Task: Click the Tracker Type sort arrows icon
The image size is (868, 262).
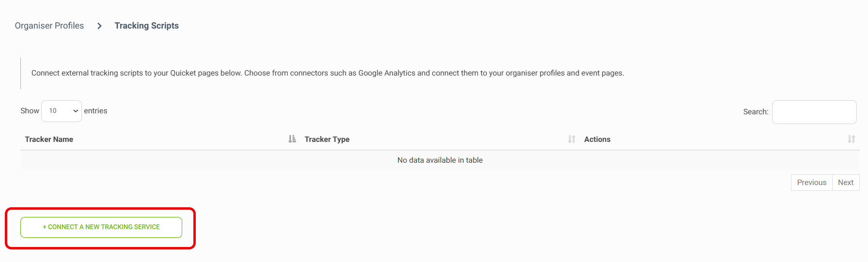Action: click(x=571, y=139)
